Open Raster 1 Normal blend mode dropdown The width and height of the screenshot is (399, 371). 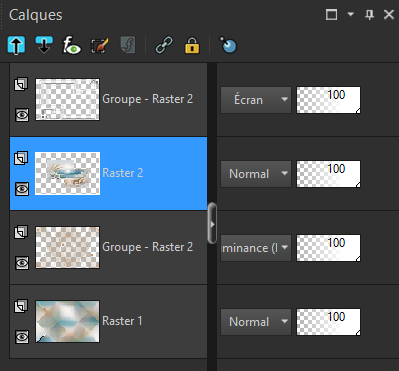click(256, 322)
